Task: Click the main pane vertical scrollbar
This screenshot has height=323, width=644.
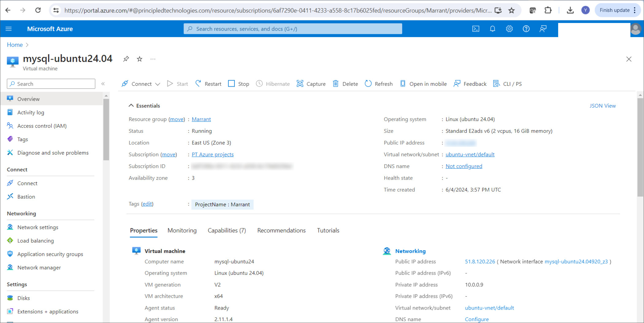Action: 640,147
